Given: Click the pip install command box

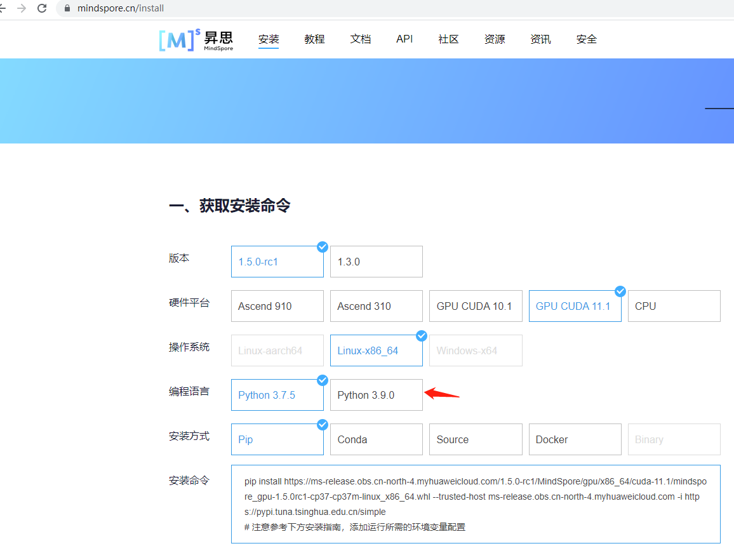Looking at the screenshot, I should 476,504.
